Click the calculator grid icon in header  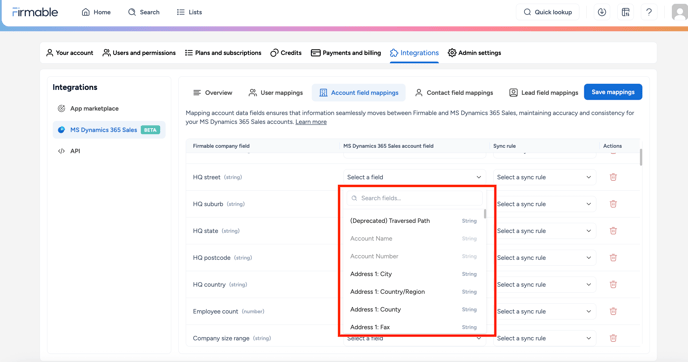click(626, 12)
